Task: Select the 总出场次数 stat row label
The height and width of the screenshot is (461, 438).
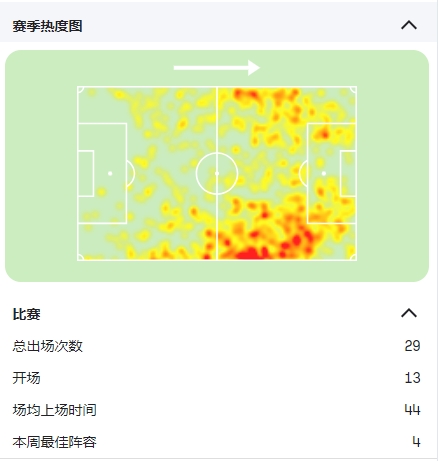Action: (x=48, y=346)
